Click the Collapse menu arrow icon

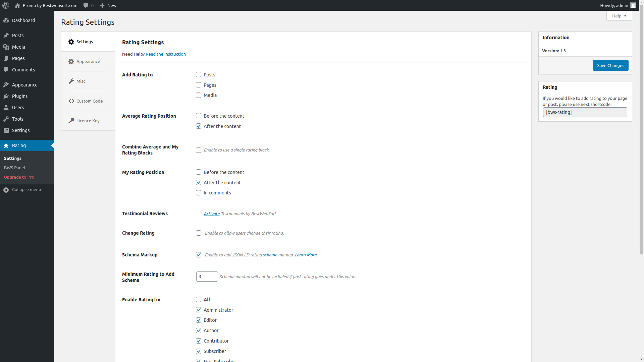coord(6,190)
